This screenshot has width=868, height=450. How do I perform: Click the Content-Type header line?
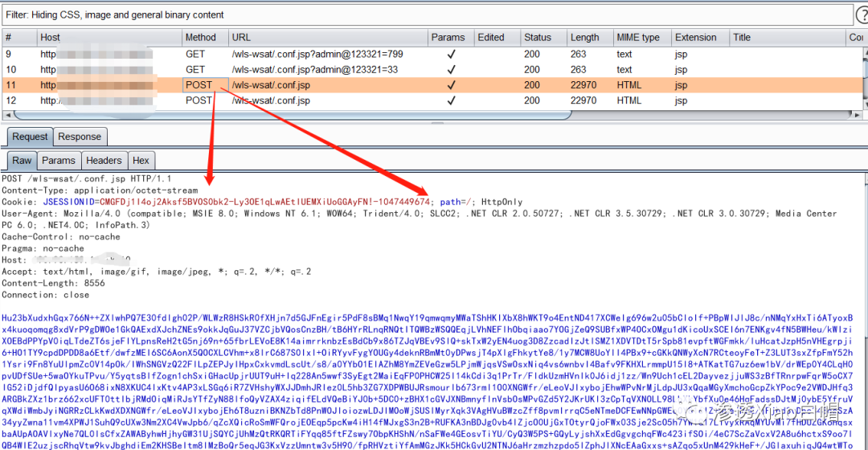click(x=100, y=190)
